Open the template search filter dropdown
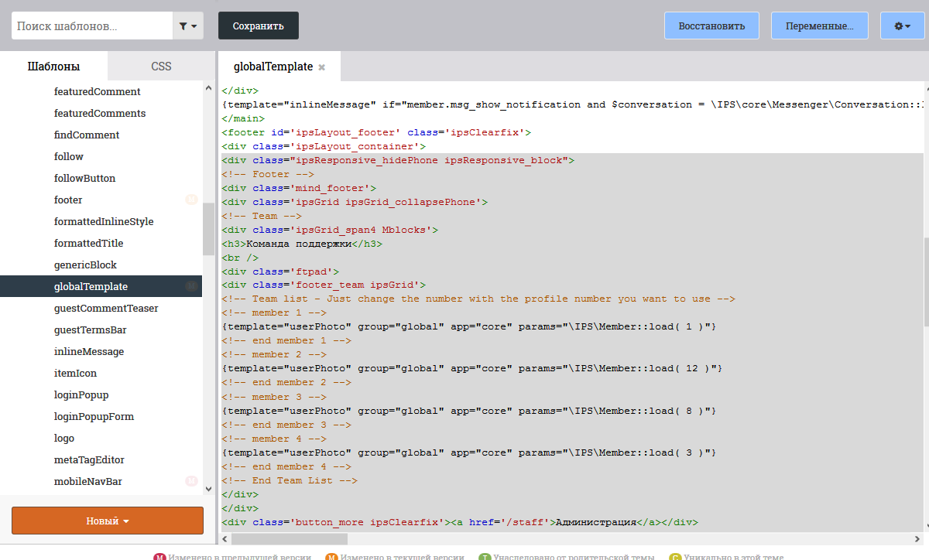Screen dimensions: 929x560 click(188, 26)
